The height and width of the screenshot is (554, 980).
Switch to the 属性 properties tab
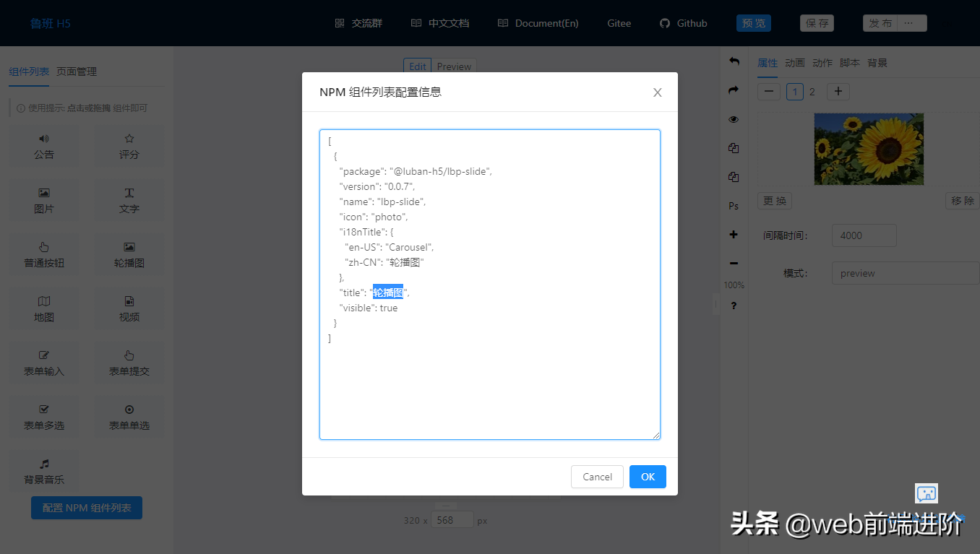[x=768, y=63]
